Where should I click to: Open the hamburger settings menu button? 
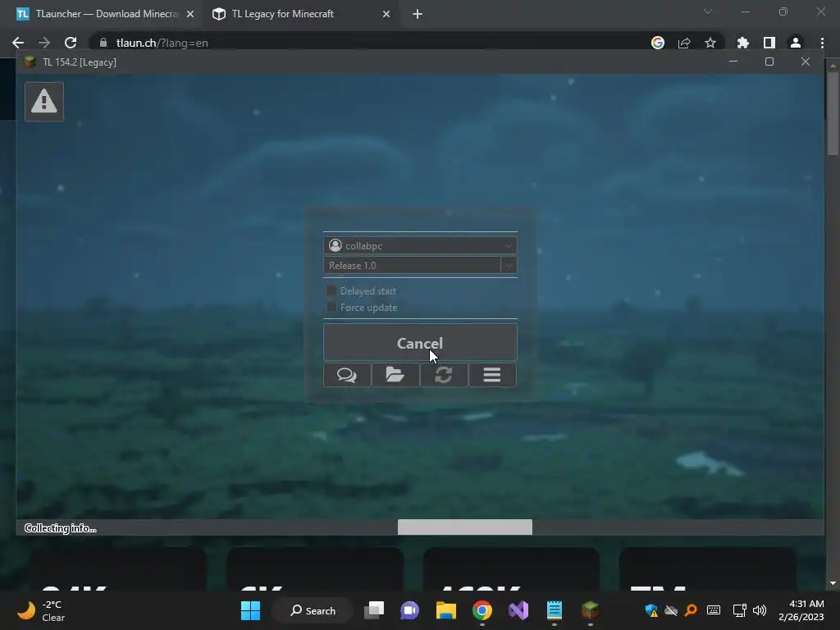point(492,375)
